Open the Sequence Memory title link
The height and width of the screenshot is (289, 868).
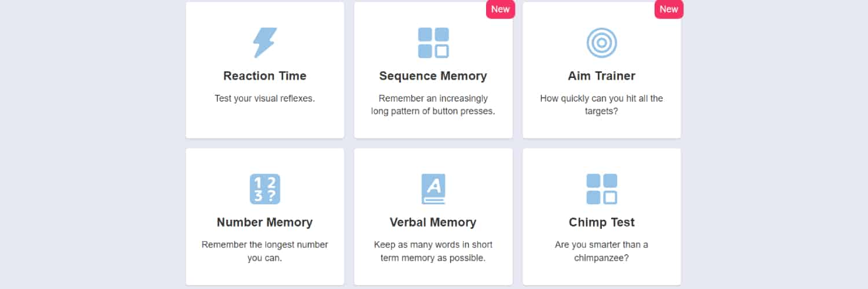[433, 76]
